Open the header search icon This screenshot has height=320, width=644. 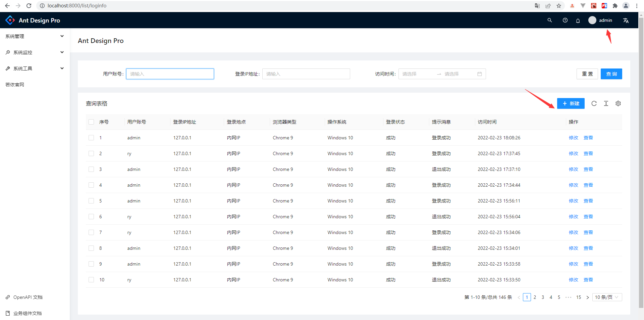click(x=550, y=20)
